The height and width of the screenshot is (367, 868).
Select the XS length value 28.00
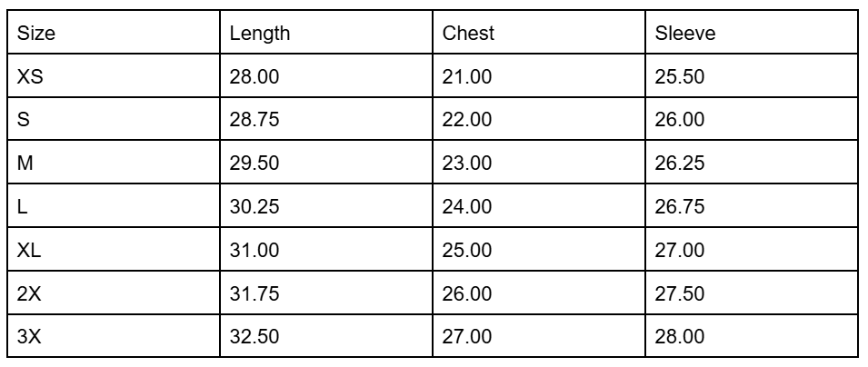(x=326, y=75)
